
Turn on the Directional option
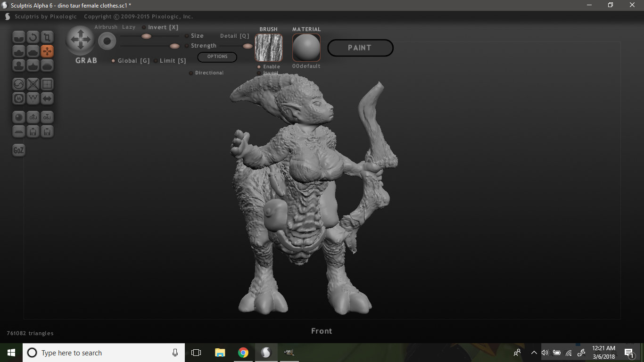tap(191, 73)
